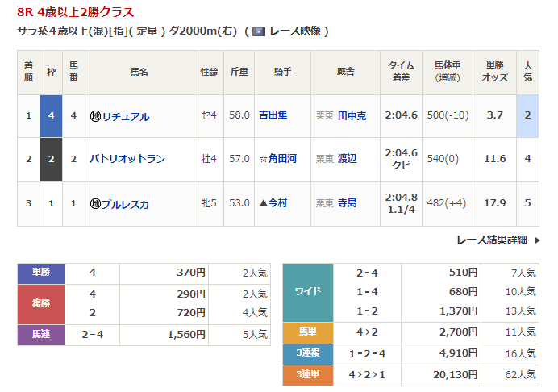558x392 pixels.
Task: Open レース結果詳細 full race results
Action: tap(491, 240)
